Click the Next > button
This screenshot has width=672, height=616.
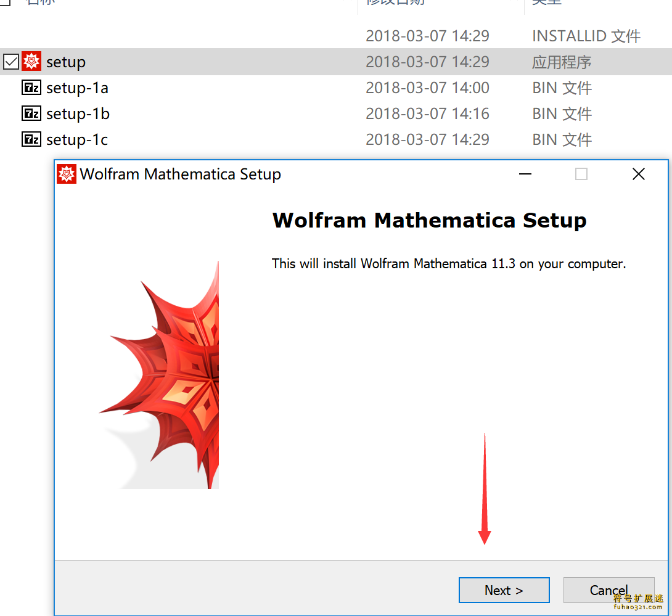504,590
